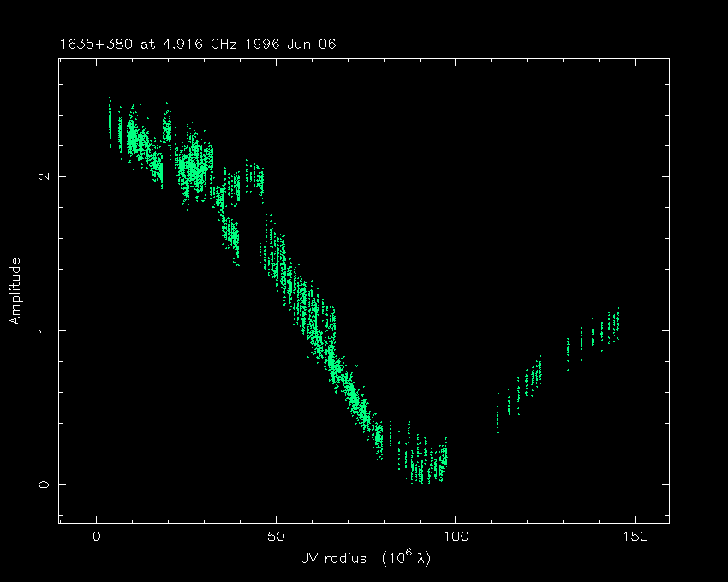Viewport: 728px width, 582px height.
Task: Click the "Amplitude" y-axis label
Action: coord(15,291)
